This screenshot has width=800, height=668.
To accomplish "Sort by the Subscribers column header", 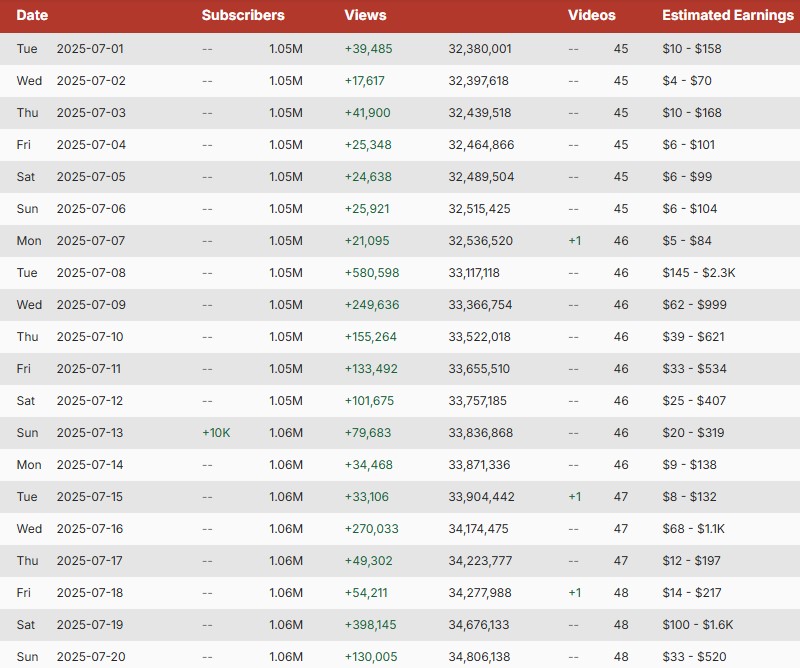I will [243, 15].
